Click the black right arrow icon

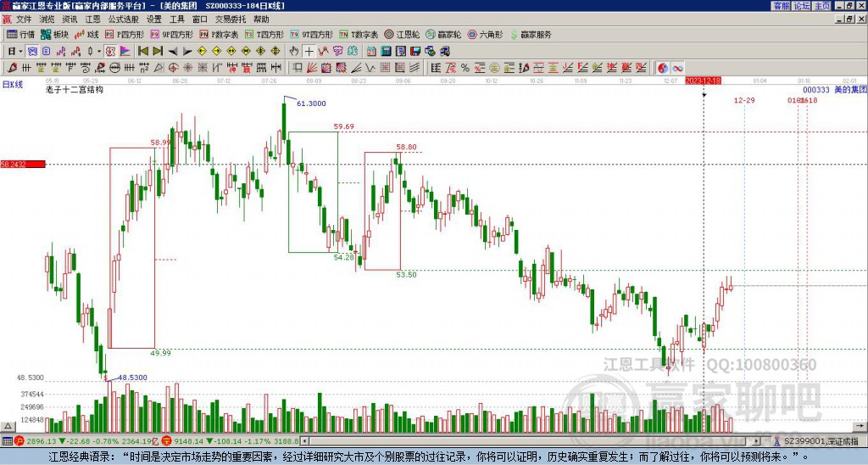(x=187, y=51)
